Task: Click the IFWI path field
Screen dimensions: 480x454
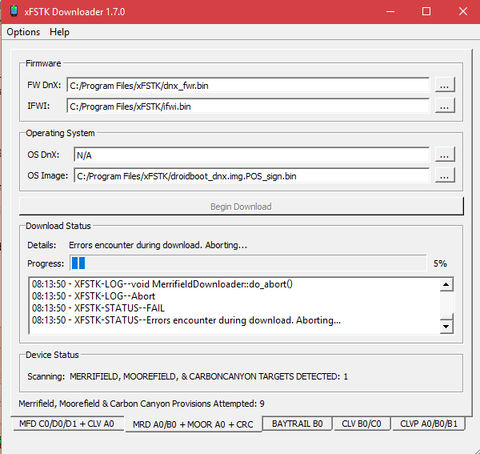Action: [248, 106]
